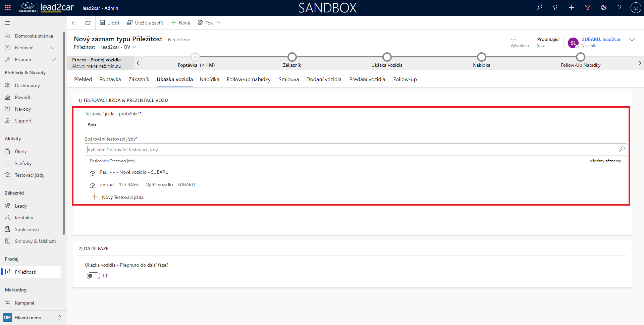
Task: Expand the header details chevron
Action: [632, 40]
